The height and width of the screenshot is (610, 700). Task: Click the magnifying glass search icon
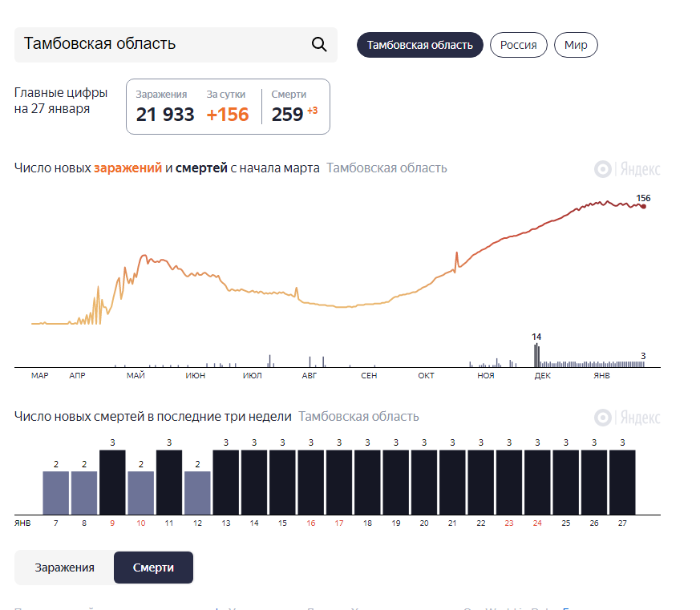319,44
